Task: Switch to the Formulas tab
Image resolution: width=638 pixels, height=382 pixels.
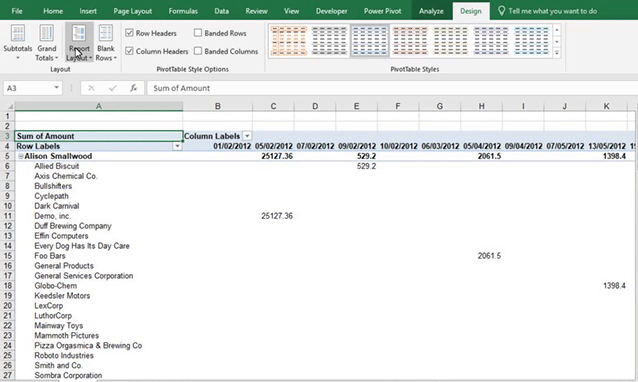Action: click(x=183, y=11)
